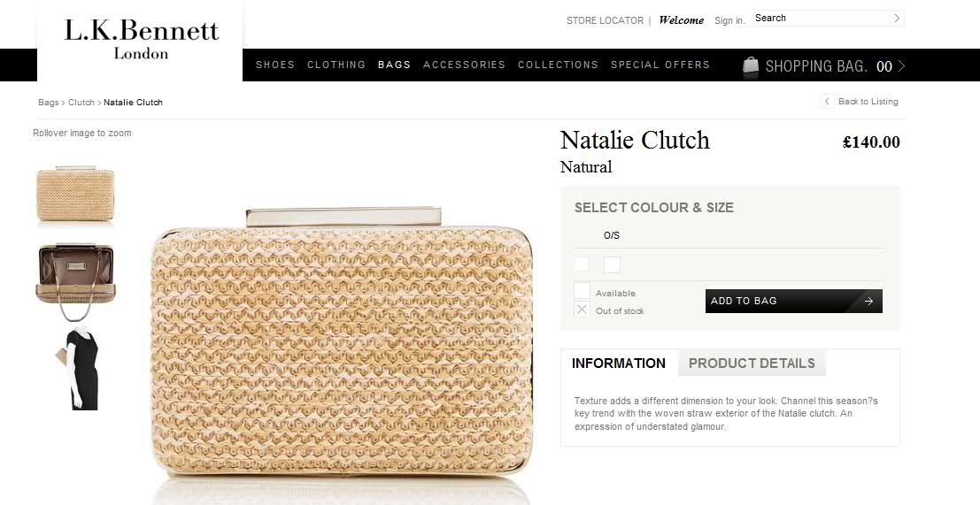Viewport: 980px width, 505px height.
Task: View the open clutch interior thumbnail
Action: 75,281
